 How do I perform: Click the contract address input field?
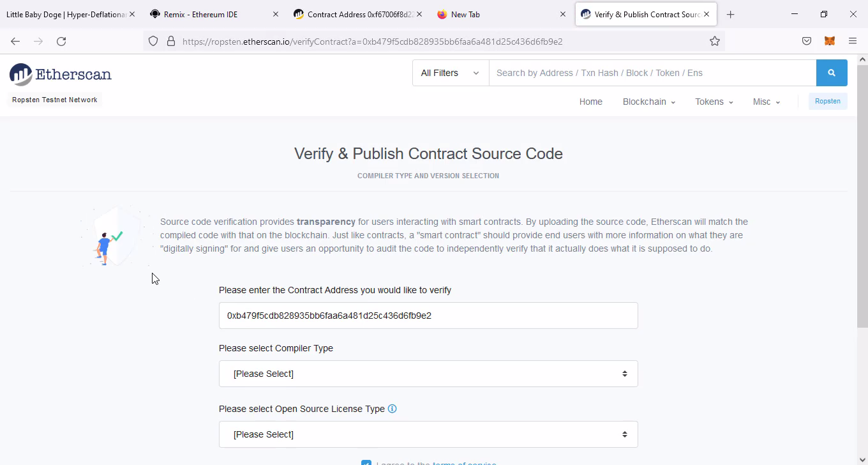coord(428,316)
